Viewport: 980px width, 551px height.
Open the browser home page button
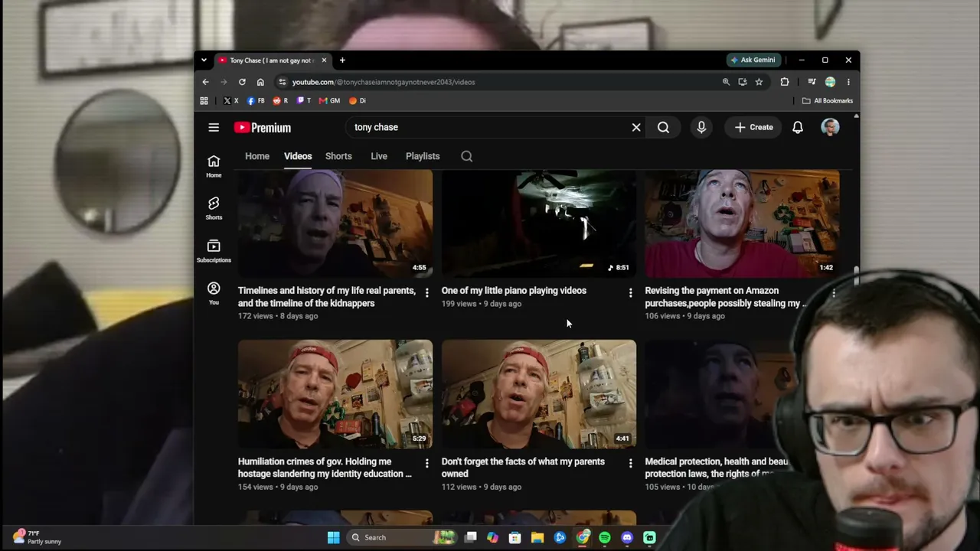260,82
